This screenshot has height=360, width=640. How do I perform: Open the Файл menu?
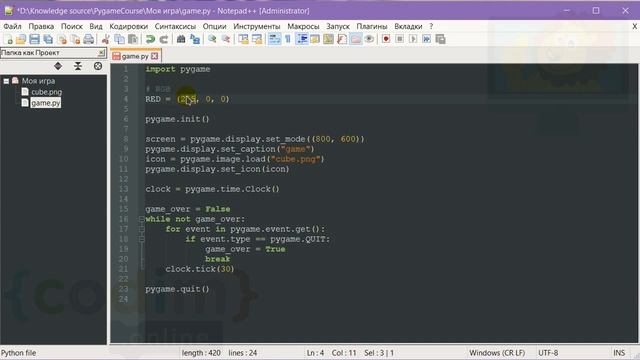point(12,26)
